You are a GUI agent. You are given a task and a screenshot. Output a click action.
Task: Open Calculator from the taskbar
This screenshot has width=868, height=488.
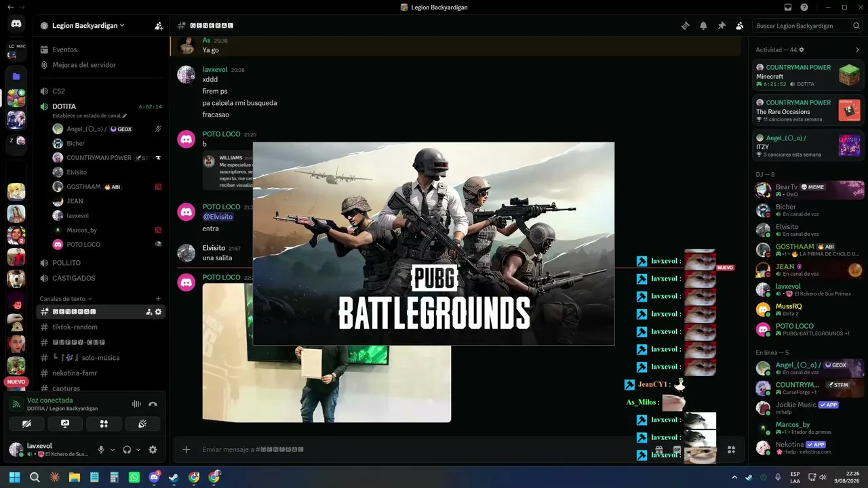(115, 477)
